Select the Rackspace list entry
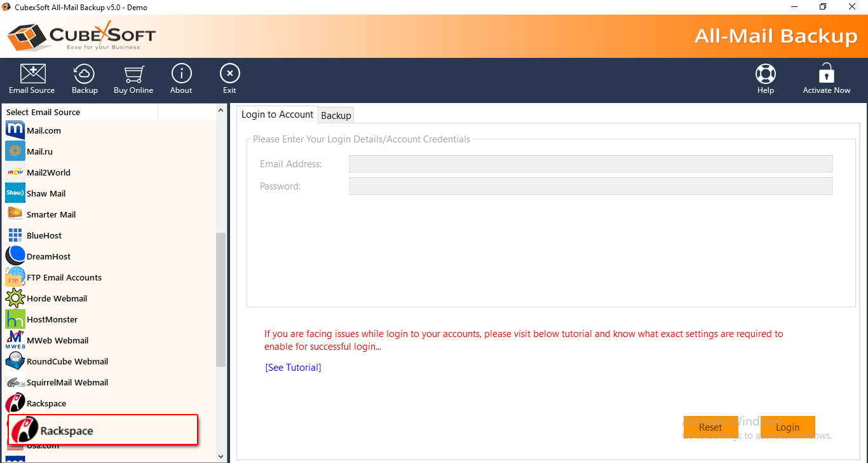The height and width of the screenshot is (463, 868). [46, 403]
